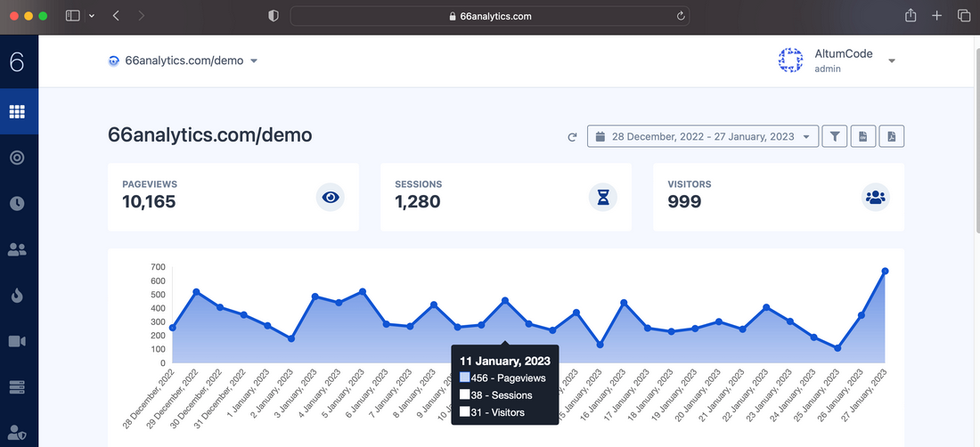The image size is (980, 447).
Task: Click the 27 January, 2023 chart point
Action: (885, 271)
